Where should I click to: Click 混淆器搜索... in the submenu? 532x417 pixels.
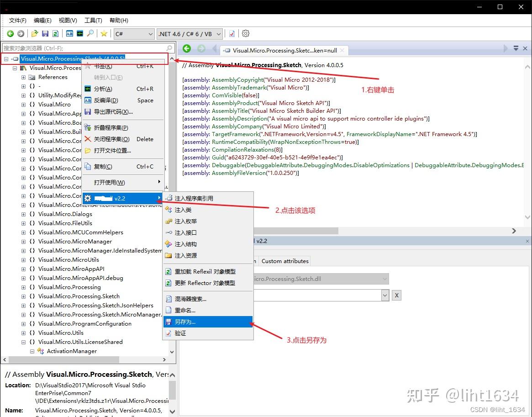[208, 299]
